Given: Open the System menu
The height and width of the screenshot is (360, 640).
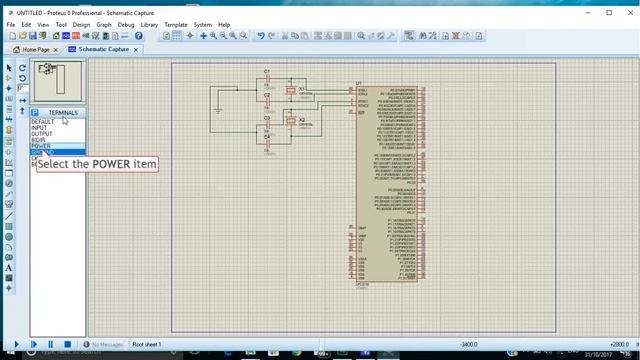Looking at the screenshot, I should click(202, 24).
